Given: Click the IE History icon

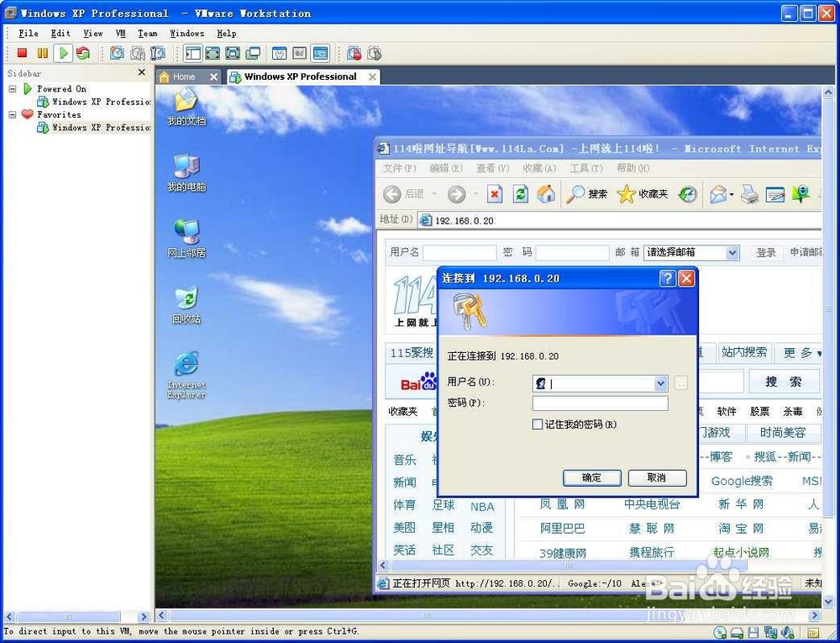Looking at the screenshot, I should tap(688, 194).
